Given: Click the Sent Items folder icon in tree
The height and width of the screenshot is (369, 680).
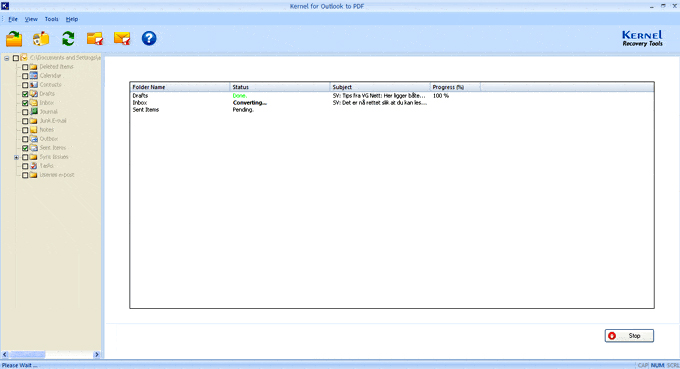Looking at the screenshot, I should point(33,148).
